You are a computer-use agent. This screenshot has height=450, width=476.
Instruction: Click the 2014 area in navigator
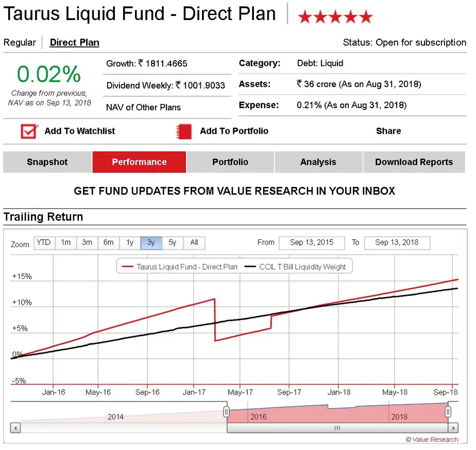[116, 417]
